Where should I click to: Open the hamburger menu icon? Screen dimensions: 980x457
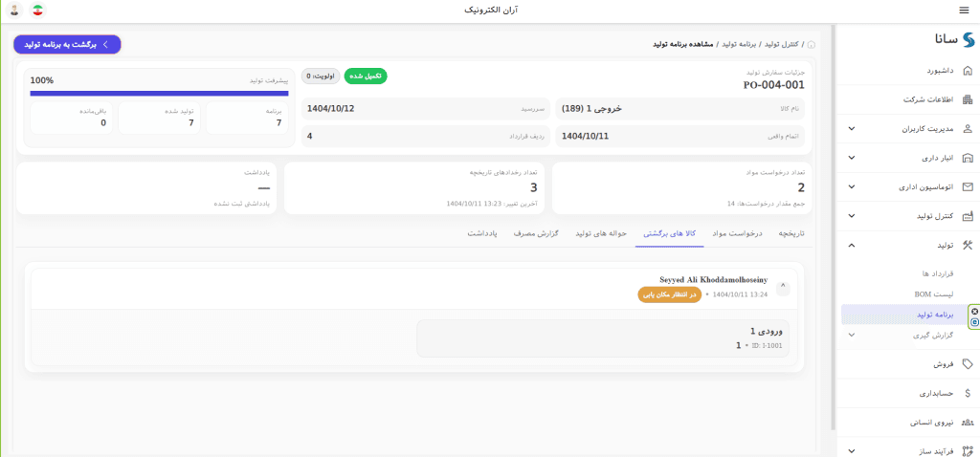pyautogui.click(x=967, y=11)
